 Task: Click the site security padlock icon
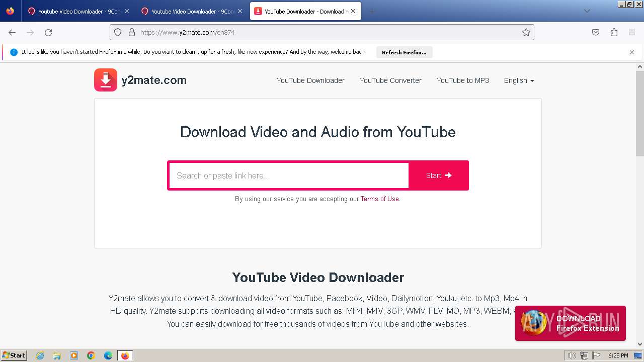coord(132,32)
